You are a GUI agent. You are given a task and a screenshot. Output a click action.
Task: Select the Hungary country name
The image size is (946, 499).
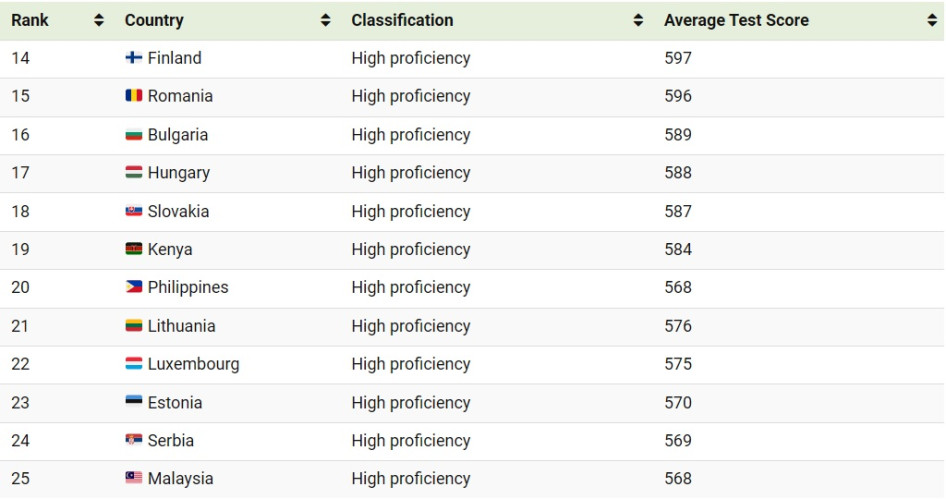(x=179, y=173)
